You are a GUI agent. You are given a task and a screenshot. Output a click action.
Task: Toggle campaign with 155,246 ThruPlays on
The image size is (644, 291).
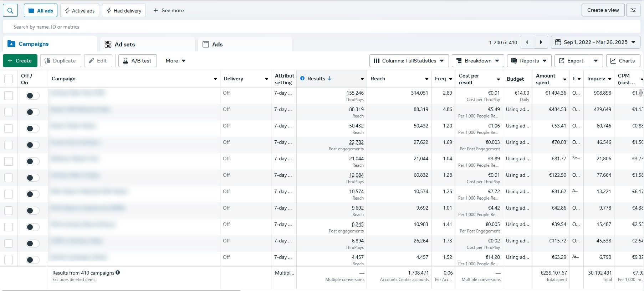pos(33,96)
